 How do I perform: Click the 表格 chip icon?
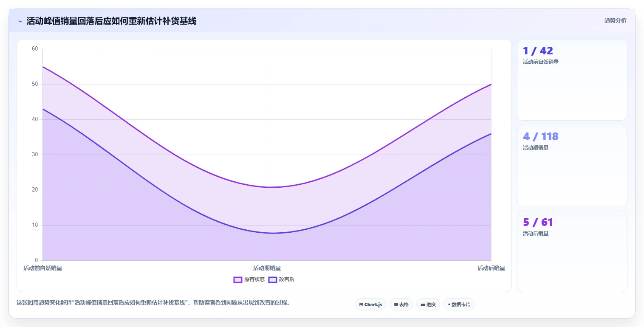(x=396, y=305)
